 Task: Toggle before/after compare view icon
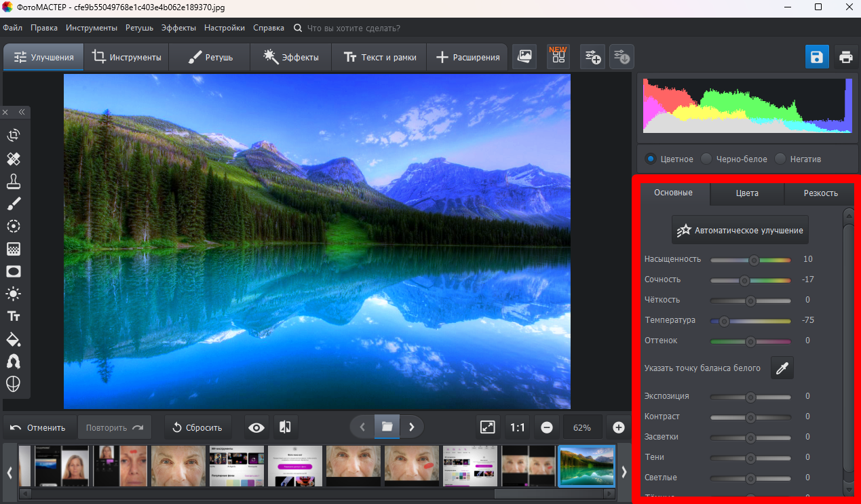pos(286,427)
